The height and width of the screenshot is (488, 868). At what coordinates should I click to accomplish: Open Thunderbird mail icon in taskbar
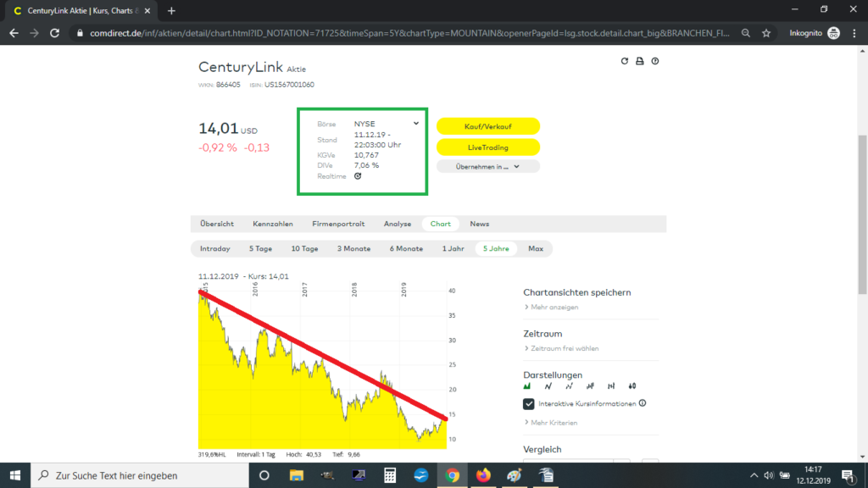tap(420, 475)
